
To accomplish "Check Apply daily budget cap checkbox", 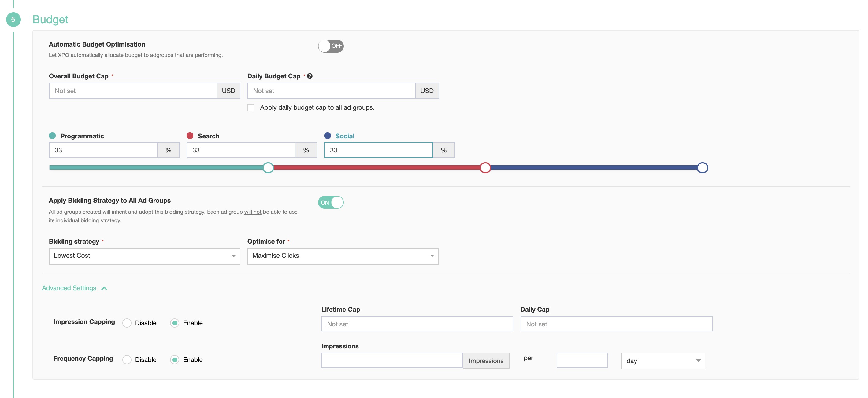I will point(251,107).
